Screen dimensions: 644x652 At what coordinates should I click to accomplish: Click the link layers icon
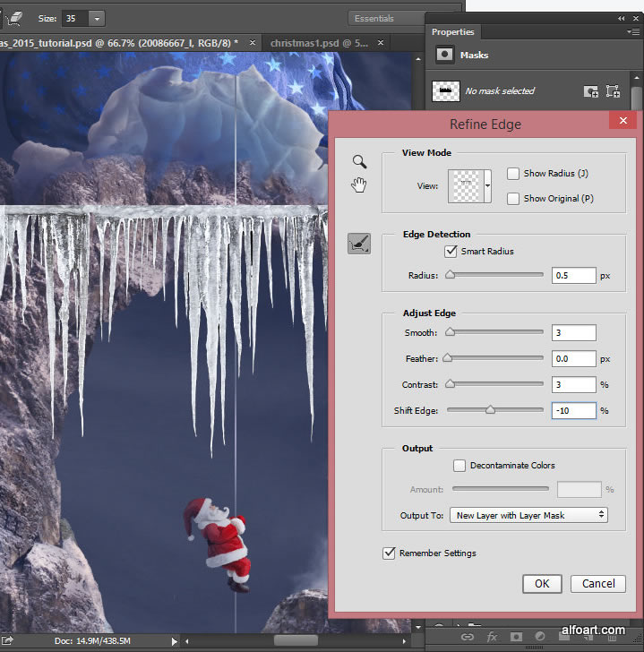pyautogui.click(x=467, y=637)
